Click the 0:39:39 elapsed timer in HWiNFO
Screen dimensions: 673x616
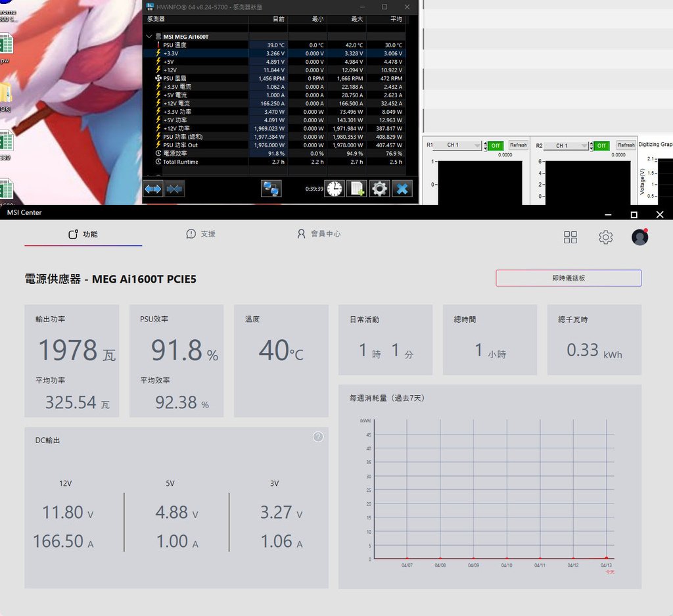coord(313,189)
